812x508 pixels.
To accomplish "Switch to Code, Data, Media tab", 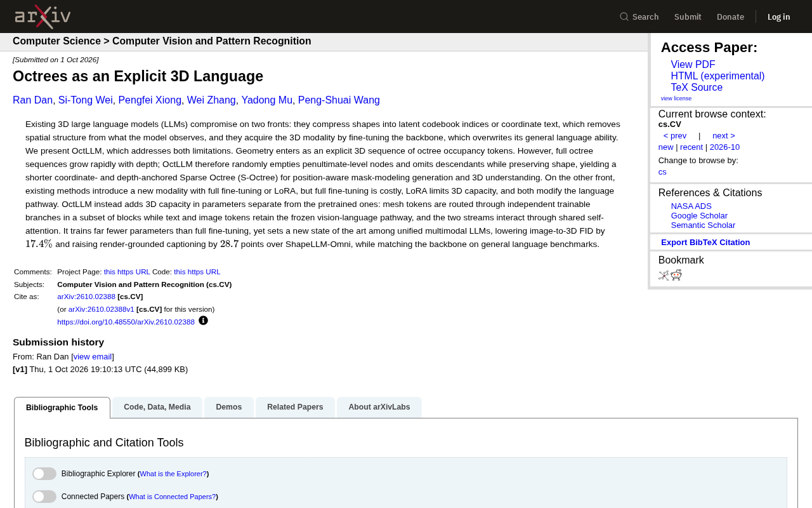I will (157, 407).
